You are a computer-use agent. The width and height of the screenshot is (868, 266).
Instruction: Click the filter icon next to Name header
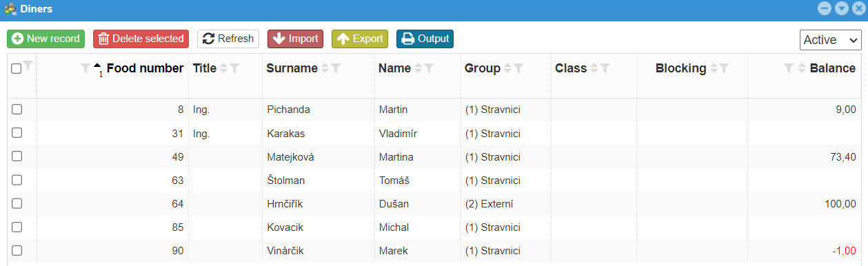pyautogui.click(x=429, y=68)
